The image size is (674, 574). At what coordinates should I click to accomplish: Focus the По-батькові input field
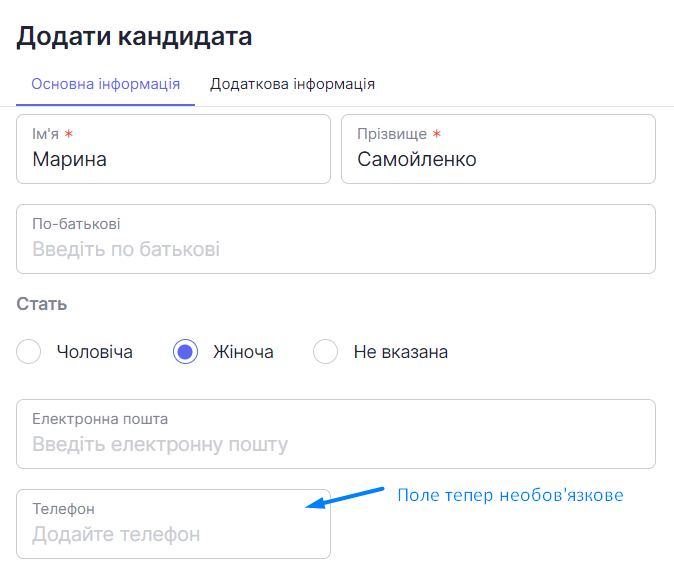(x=336, y=239)
